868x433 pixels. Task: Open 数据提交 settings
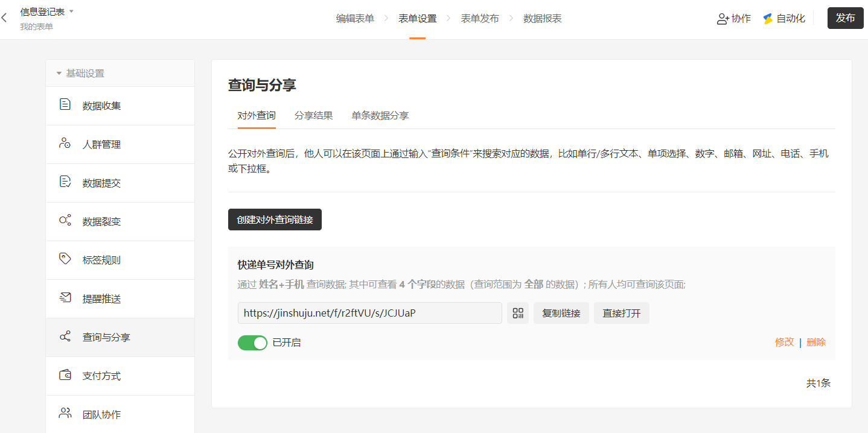coord(120,183)
